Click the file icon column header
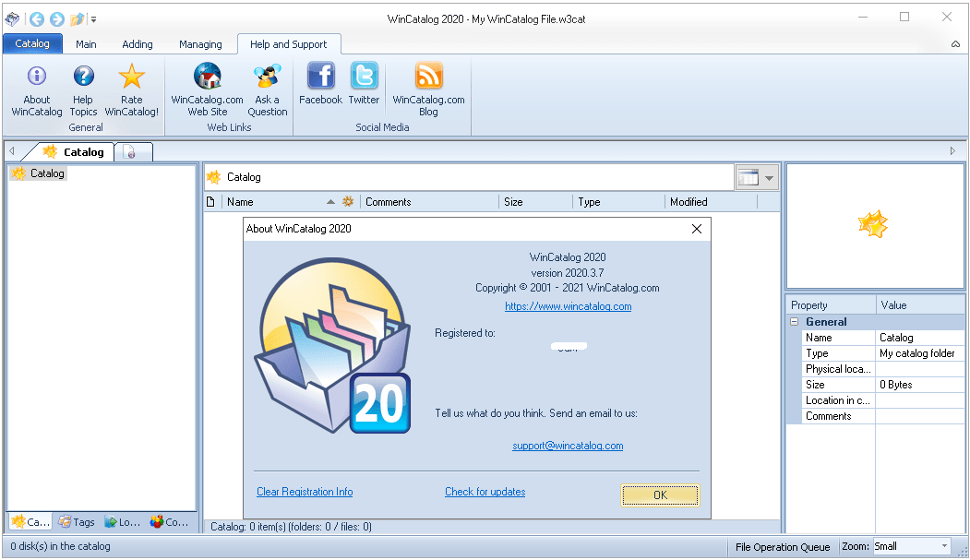 point(211,201)
